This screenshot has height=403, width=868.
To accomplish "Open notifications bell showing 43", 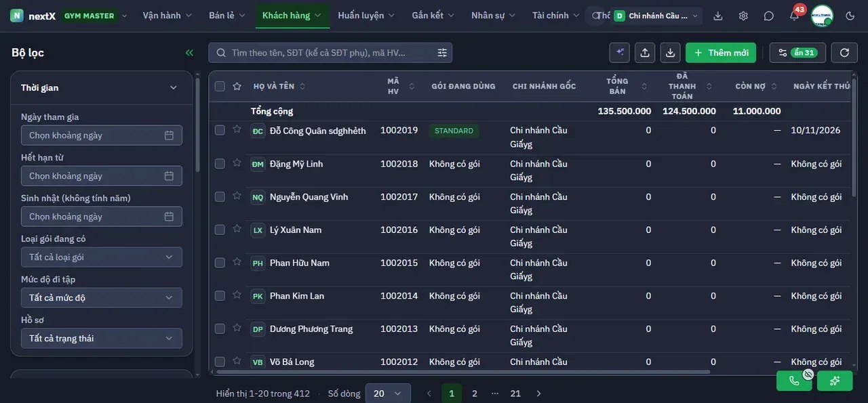I will click(x=794, y=16).
